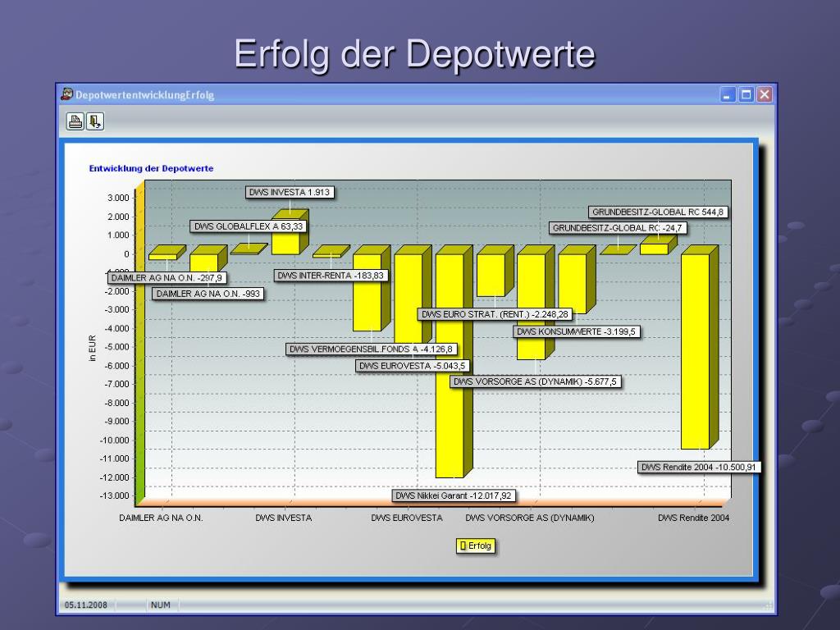Select the data label DWS INVESTA 1.913
This screenshot has width=840, height=630.
pos(290,192)
